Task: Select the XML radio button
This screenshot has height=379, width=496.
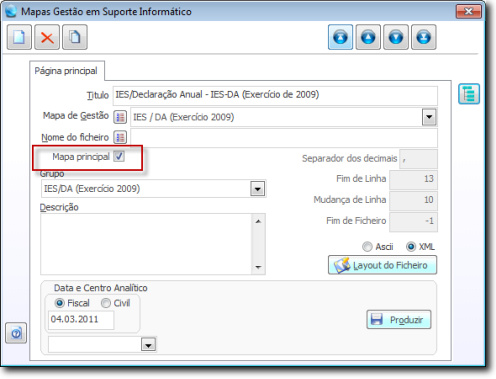Action: [411, 247]
